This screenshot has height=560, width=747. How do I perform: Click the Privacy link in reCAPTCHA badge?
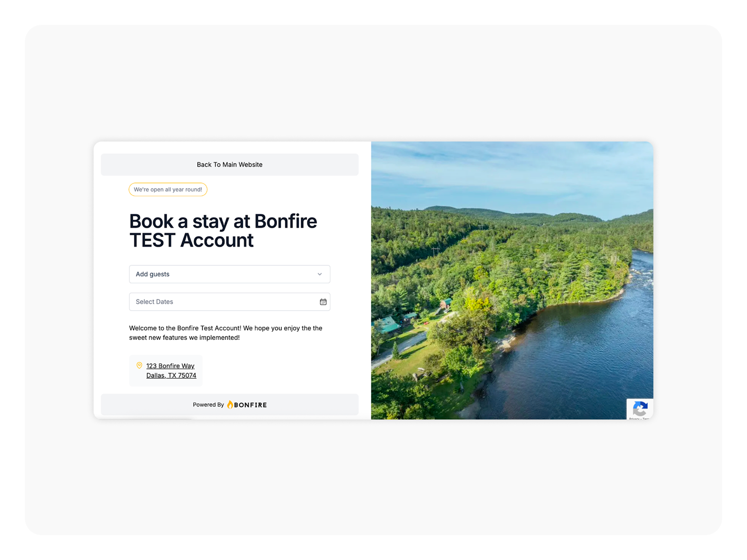(633, 419)
